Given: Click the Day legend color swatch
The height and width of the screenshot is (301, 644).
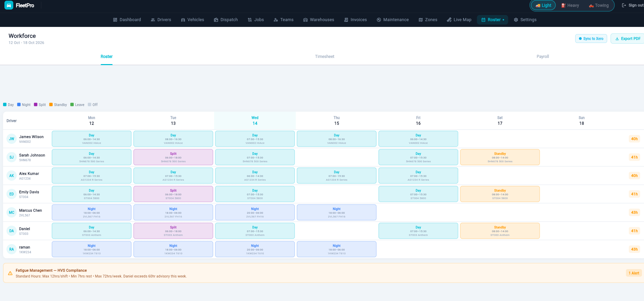Looking at the screenshot, I should (5, 105).
